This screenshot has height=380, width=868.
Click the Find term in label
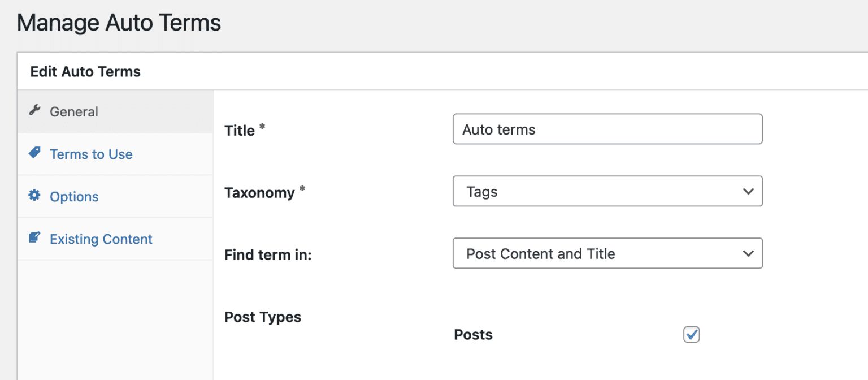coord(268,255)
